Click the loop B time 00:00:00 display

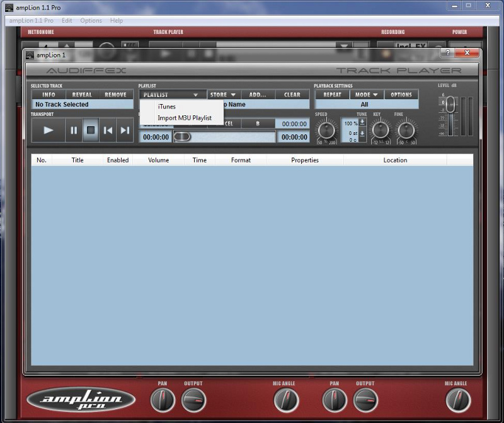tap(294, 124)
